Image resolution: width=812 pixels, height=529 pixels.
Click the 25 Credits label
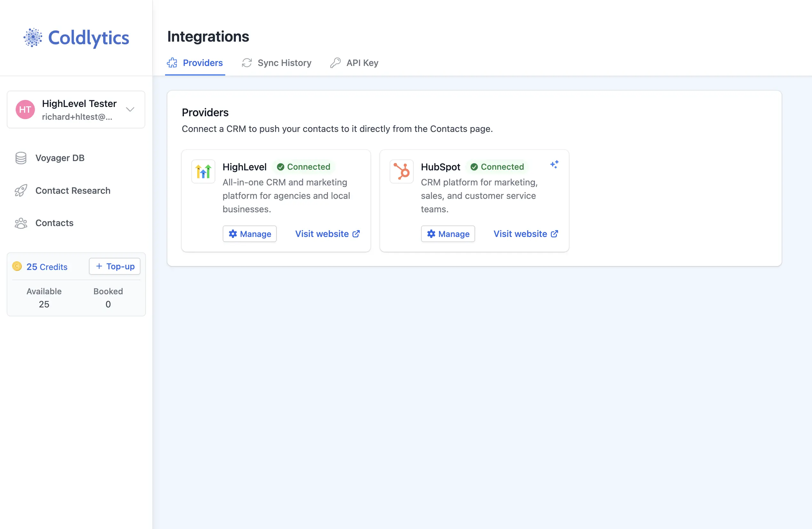coord(47,267)
